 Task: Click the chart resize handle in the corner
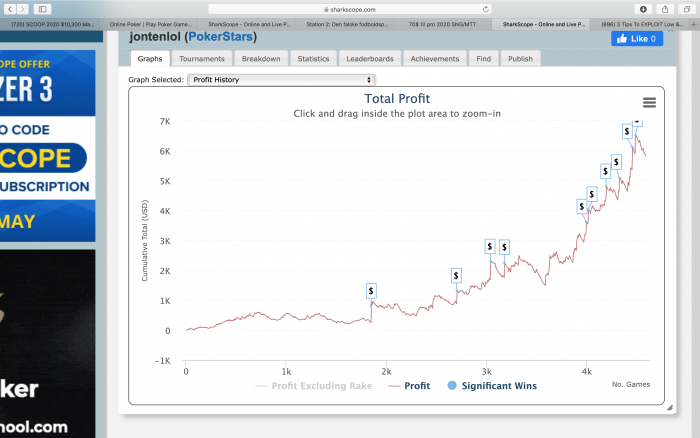(669, 408)
